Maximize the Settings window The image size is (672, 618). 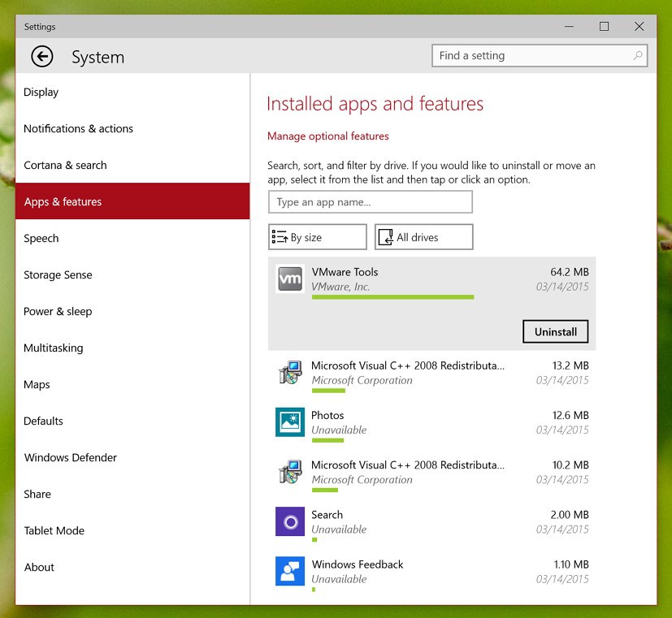point(604,27)
